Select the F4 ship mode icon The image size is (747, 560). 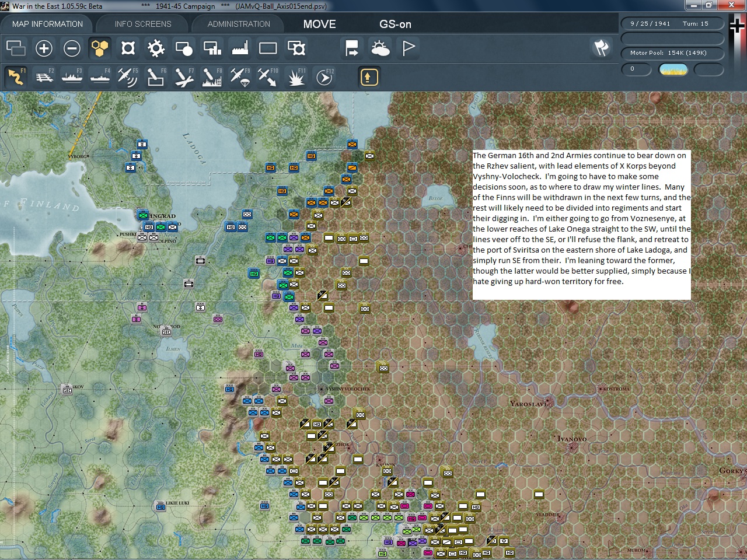[100, 76]
